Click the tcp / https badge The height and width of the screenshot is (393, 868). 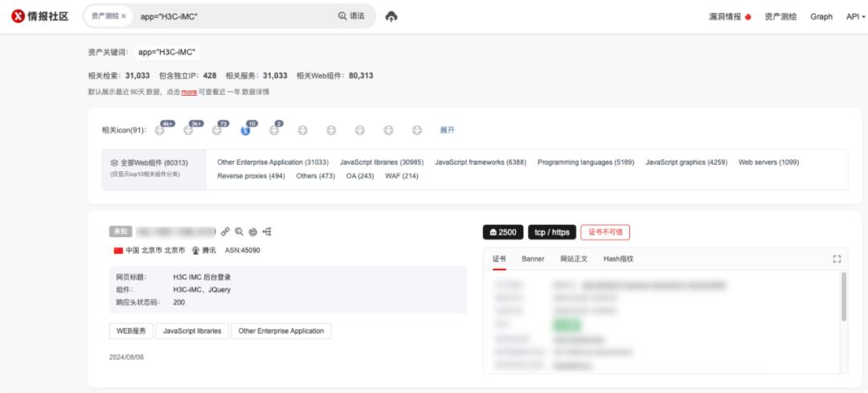(x=552, y=232)
